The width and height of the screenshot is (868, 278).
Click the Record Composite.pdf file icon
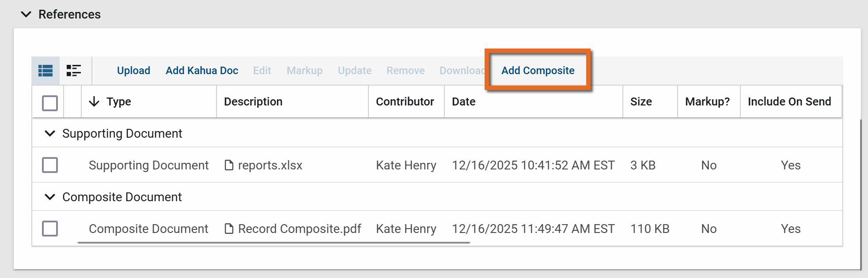229,229
